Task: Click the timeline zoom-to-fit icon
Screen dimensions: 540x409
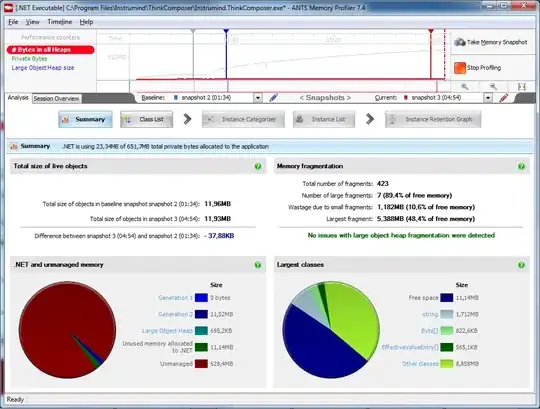Action: pyautogui.click(x=522, y=87)
